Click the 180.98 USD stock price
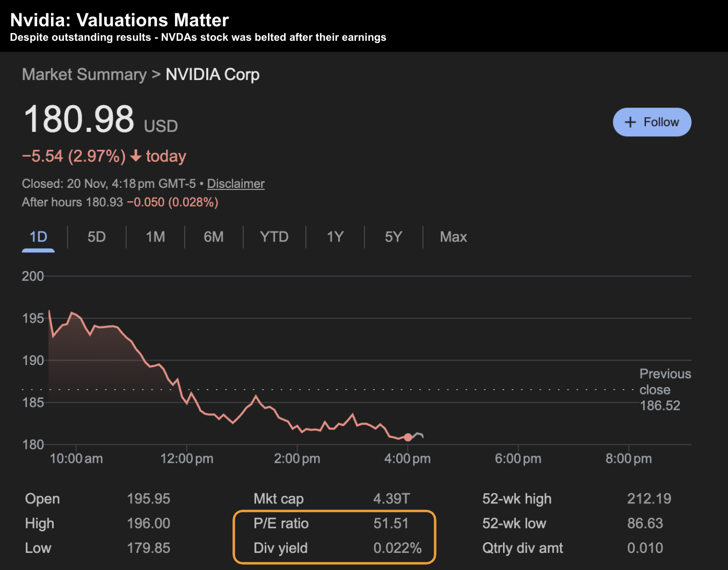 (79, 119)
